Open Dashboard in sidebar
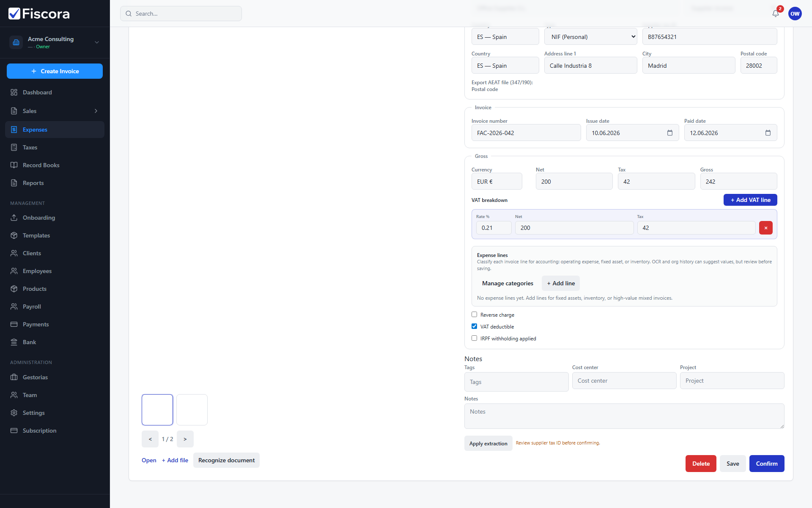The width and height of the screenshot is (812, 508). [x=55, y=92]
